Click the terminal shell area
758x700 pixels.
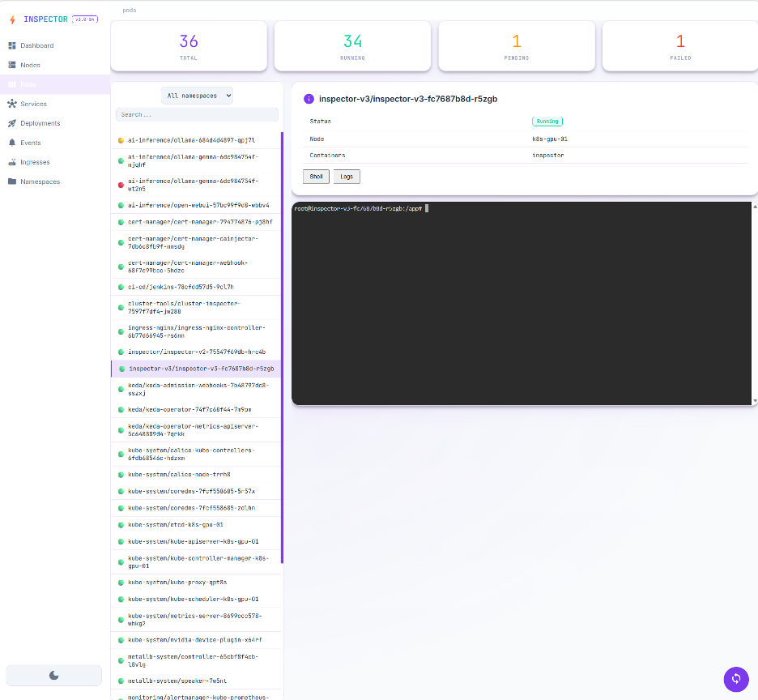(x=522, y=303)
